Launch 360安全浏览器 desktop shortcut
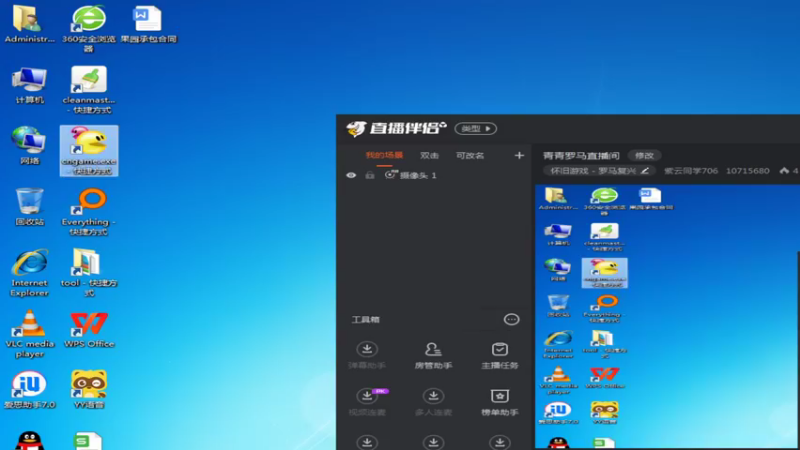Viewport: 800px width, 450px height. tap(89, 28)
